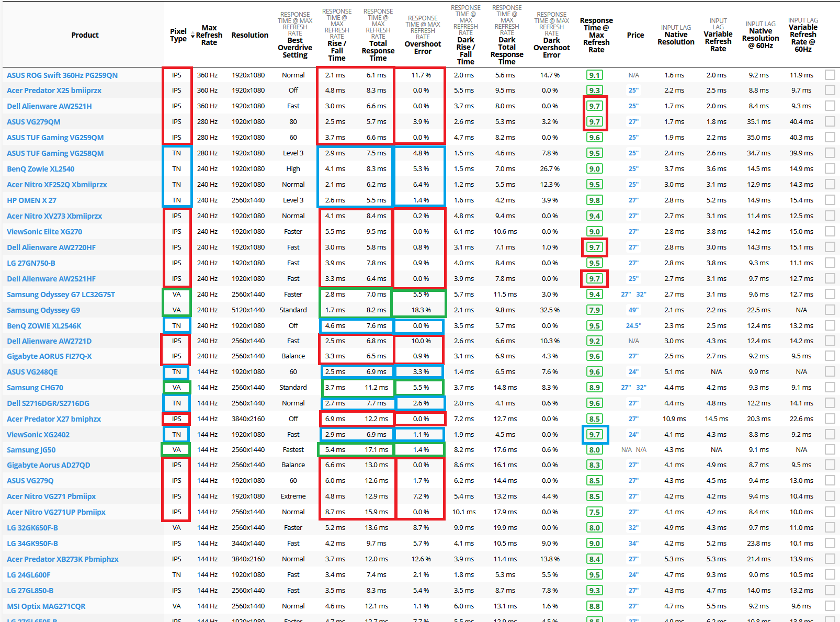Select the compare checkbox for Dell Alienware AW2521H
This screenshot has width=840, height=622.
(x=830, y=106)
